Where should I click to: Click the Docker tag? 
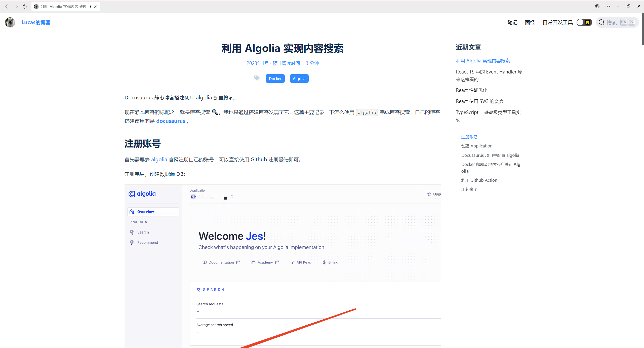[x=275, y=79]
